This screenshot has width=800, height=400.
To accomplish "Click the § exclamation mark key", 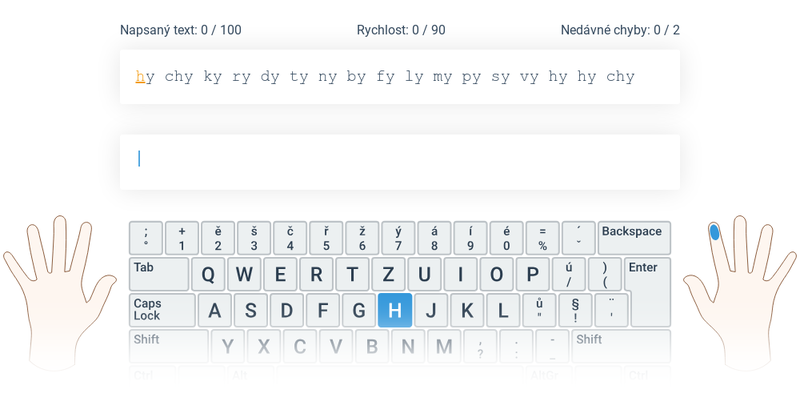I will pyautogui.click(x=576, y=310).
